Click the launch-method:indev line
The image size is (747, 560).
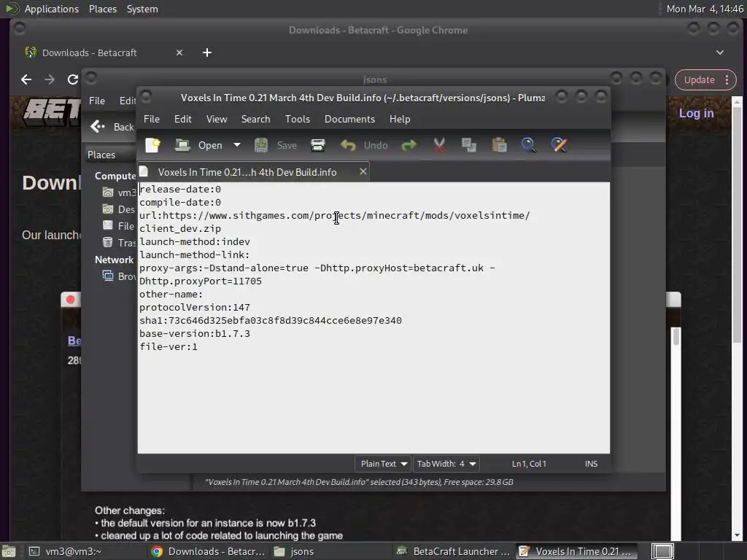pos(194,242)
